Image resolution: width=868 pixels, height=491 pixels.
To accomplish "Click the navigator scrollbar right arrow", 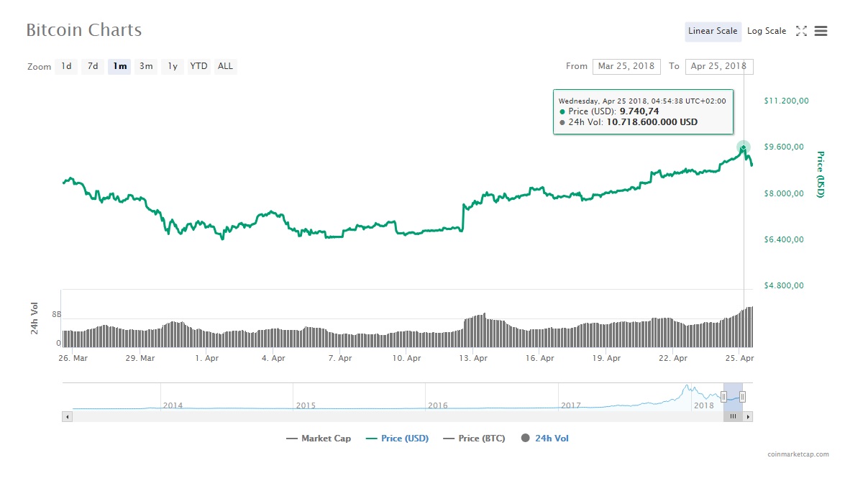I will [x=748, y=416].
